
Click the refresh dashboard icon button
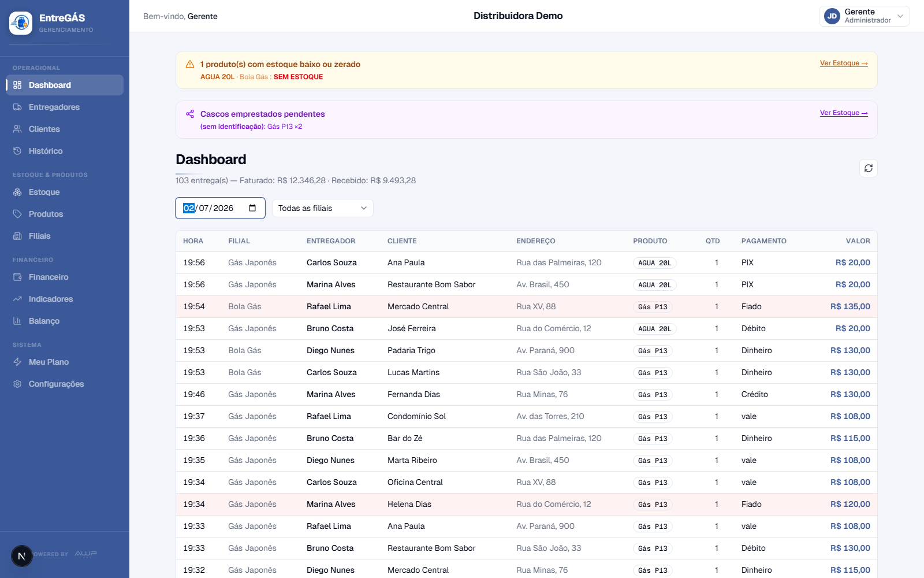click(868, 168)
